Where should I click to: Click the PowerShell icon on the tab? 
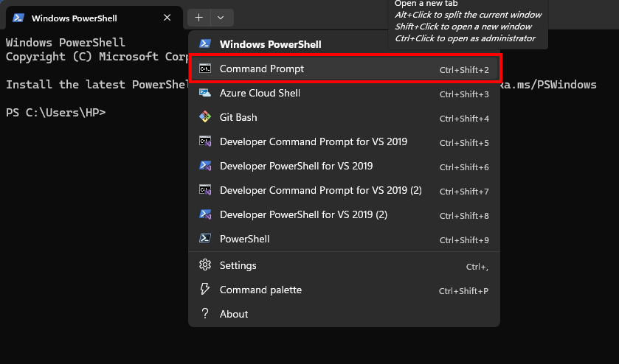click(18, 18)
